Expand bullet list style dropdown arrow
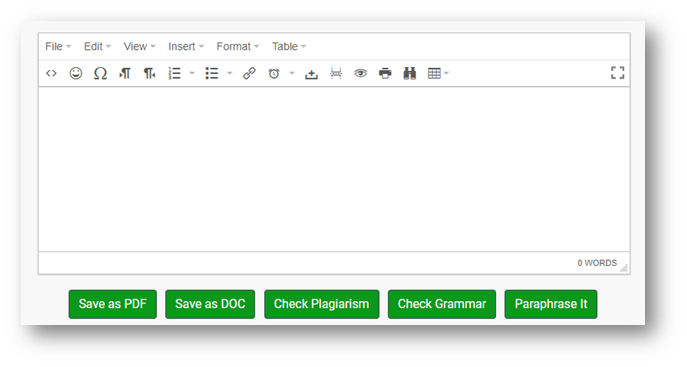The image size is (687, 367). 230,73
